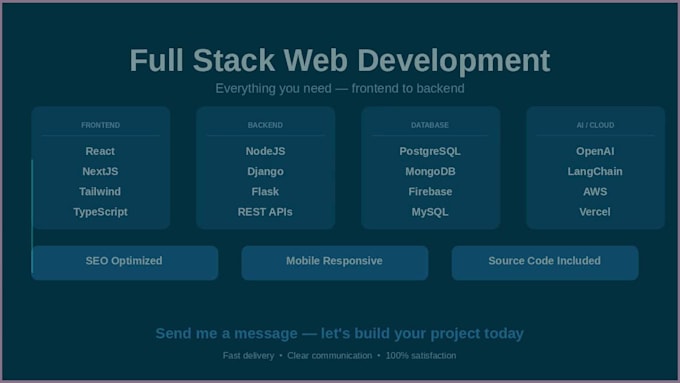Select Firebase in the Database card
The height and width of the screenshot is (383, 680).
tap(430, 192)
